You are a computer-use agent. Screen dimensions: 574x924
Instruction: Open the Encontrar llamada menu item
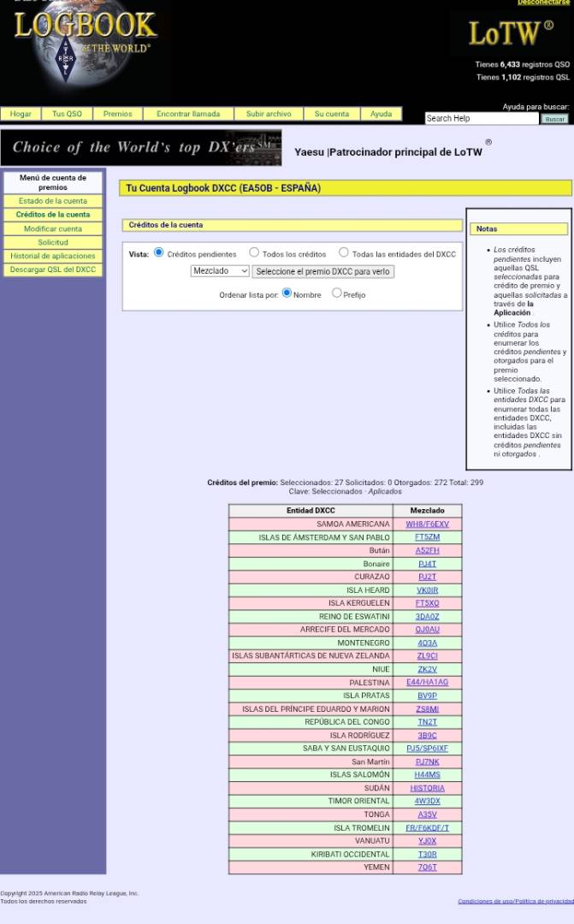188,114
